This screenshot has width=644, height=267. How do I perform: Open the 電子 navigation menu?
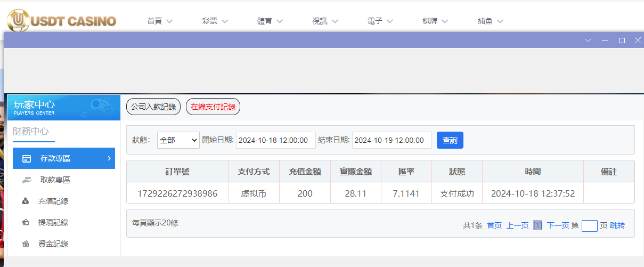[x=380, y=21]
